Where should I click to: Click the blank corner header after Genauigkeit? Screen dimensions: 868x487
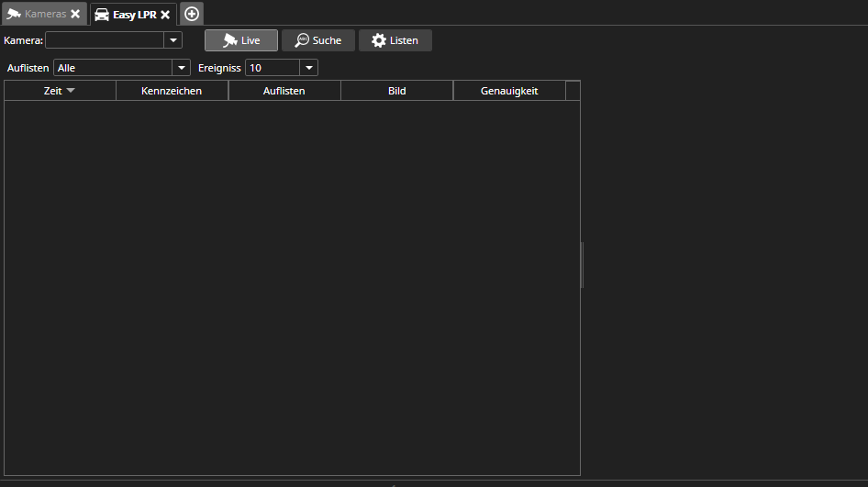tap(573, 91)
